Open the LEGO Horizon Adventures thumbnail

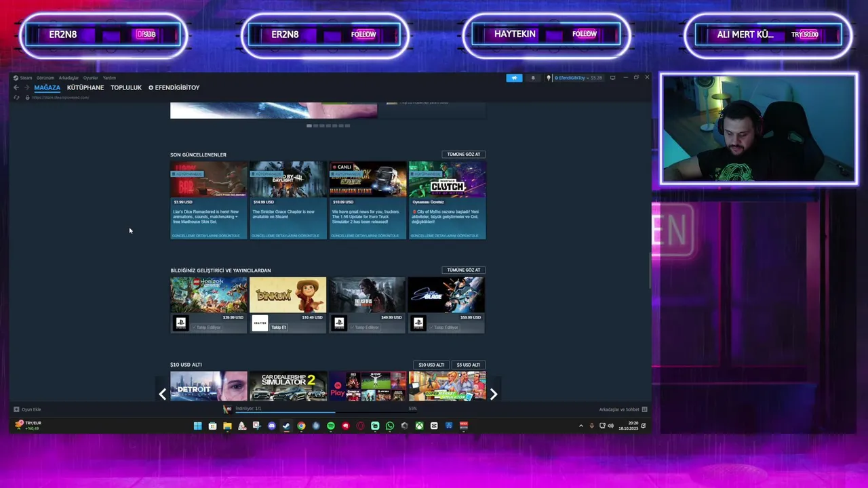coord(209,295)
